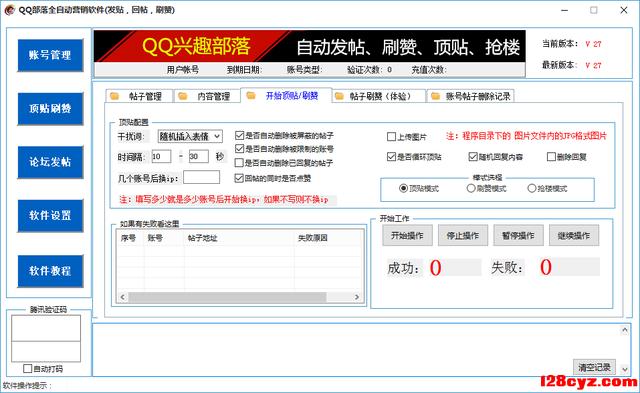Click the 几个账号后换ip input field

pos(202,178)
